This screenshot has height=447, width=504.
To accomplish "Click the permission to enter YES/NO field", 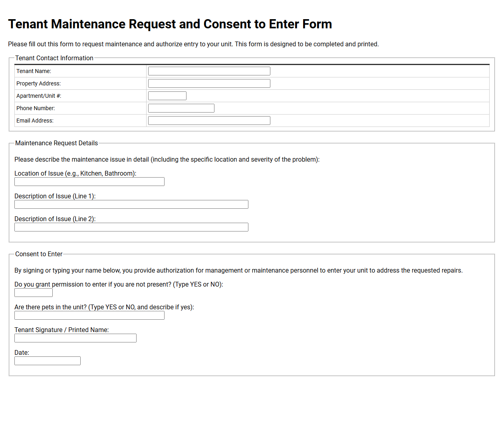I will [34, 293].
